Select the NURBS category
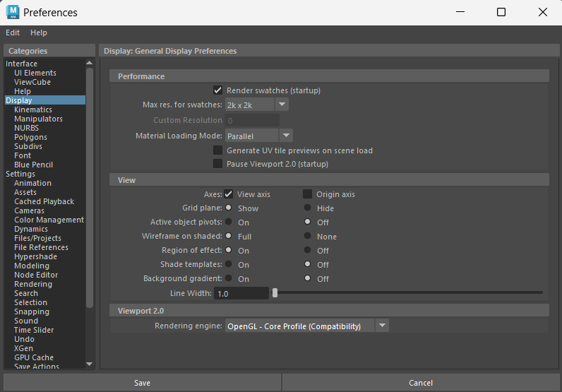This screenshot has height=392, width=562. (x=27, y=128)
